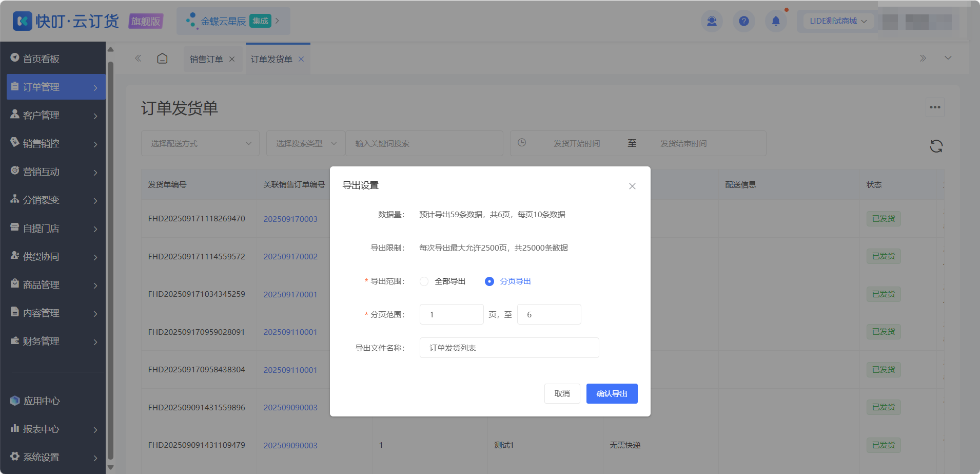Click the 取消 button
Image resolution: width=980 pixels, height=474 pixels.
[x=562, y=393]
